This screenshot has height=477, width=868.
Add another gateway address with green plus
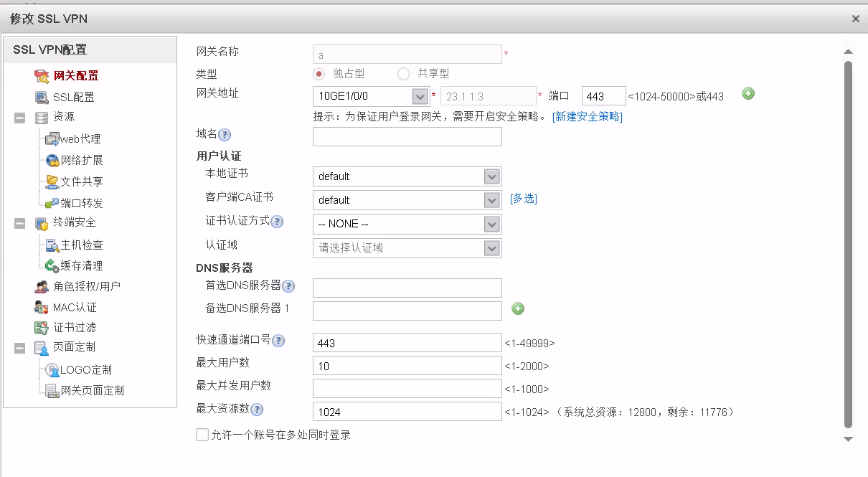(x=748, y=93)
